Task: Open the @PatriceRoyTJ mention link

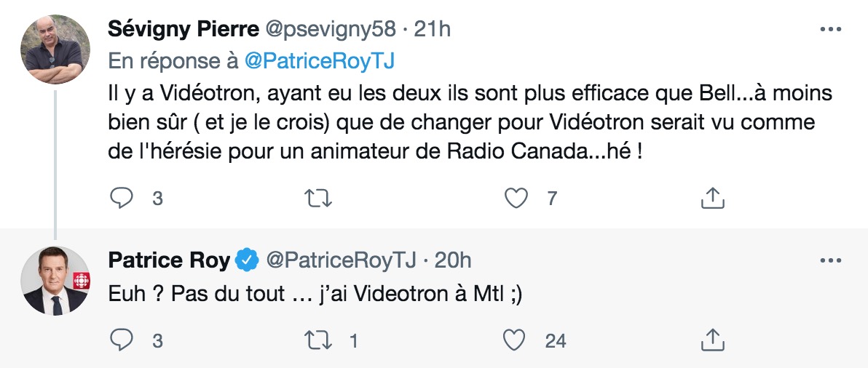Action: (x=320, y=61)
